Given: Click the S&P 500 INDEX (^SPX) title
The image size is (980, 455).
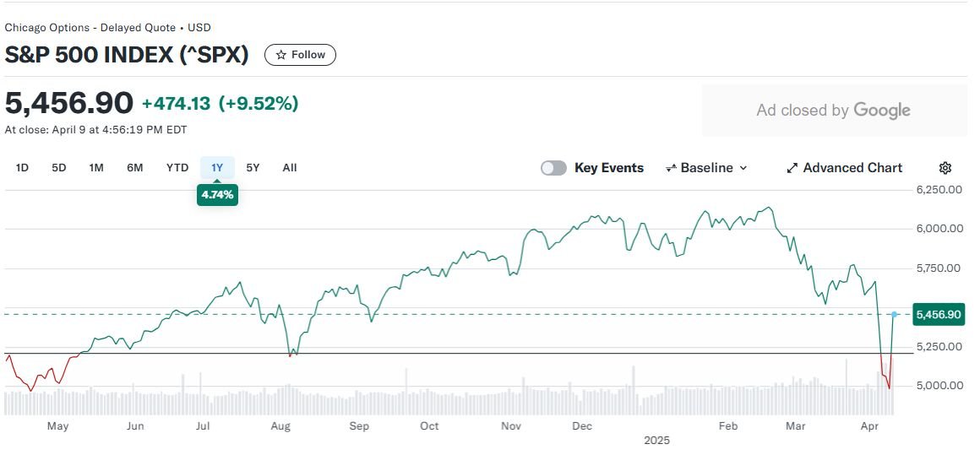Looking at the screenshot, I should [x=127, y=55].
